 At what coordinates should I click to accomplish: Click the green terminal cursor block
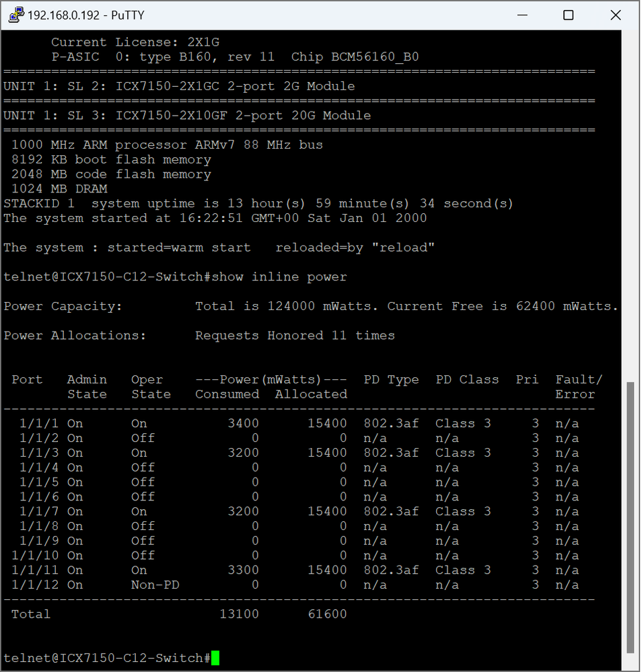click(215, 658)
